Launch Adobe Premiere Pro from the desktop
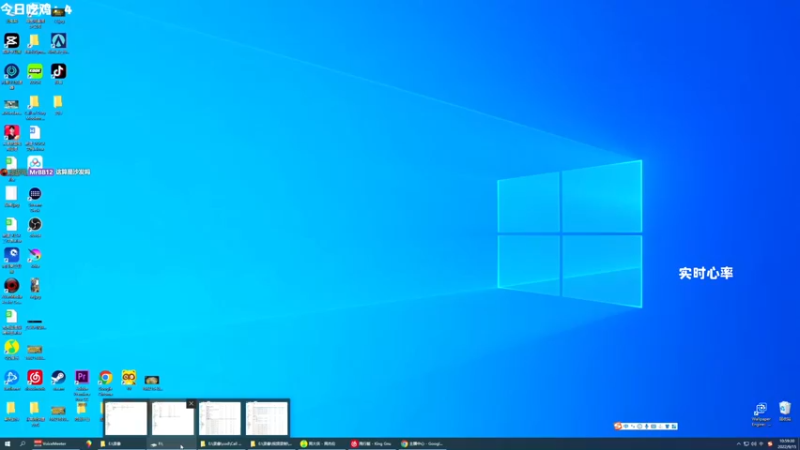This screenshot has height=450, width=800. (x=82, y=378)
